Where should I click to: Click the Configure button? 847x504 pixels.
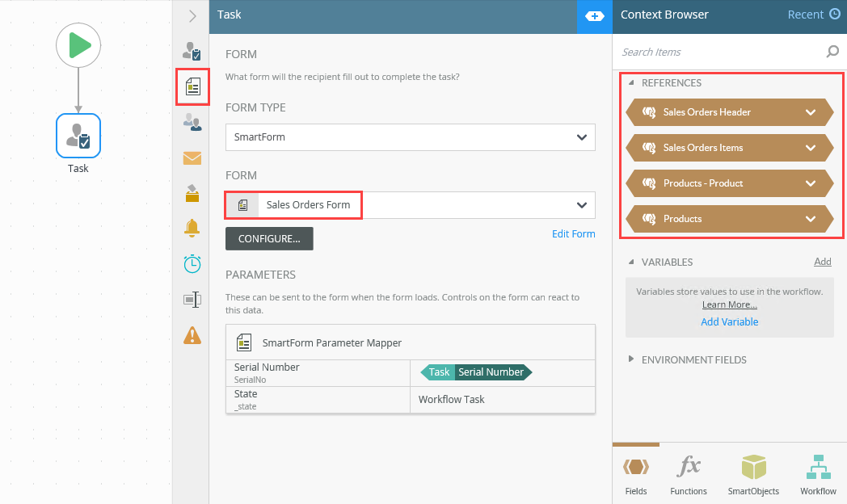269,239
